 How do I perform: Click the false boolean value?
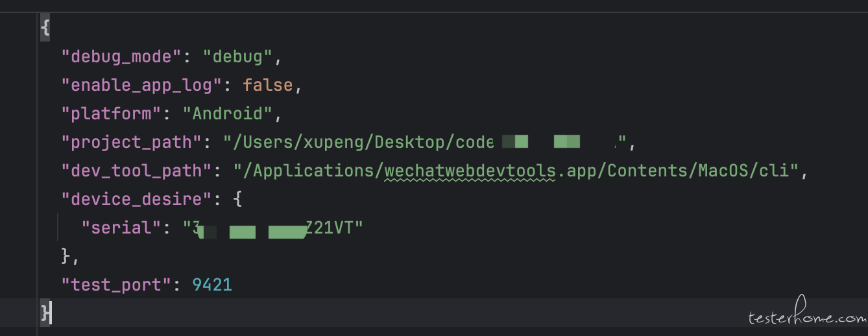click(267, 85)
